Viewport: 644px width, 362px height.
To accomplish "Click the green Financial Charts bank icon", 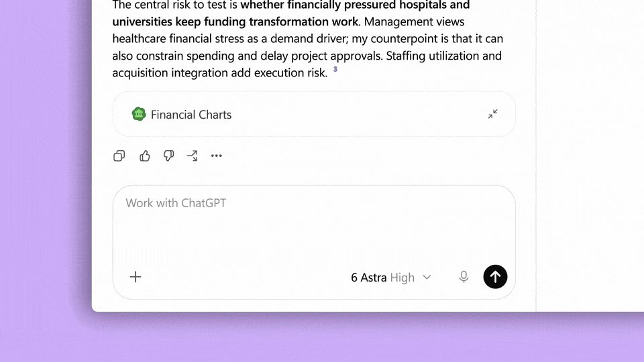I will 139,114.
